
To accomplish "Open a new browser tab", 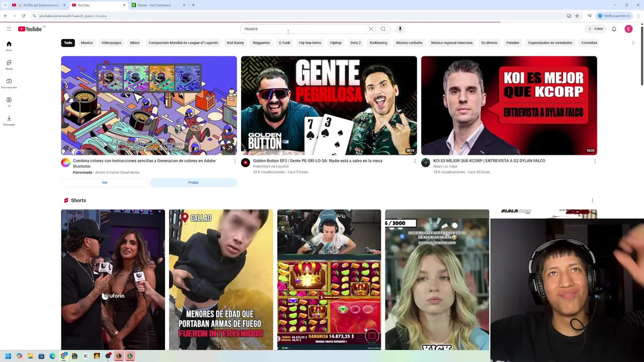I will coord(193,5).
